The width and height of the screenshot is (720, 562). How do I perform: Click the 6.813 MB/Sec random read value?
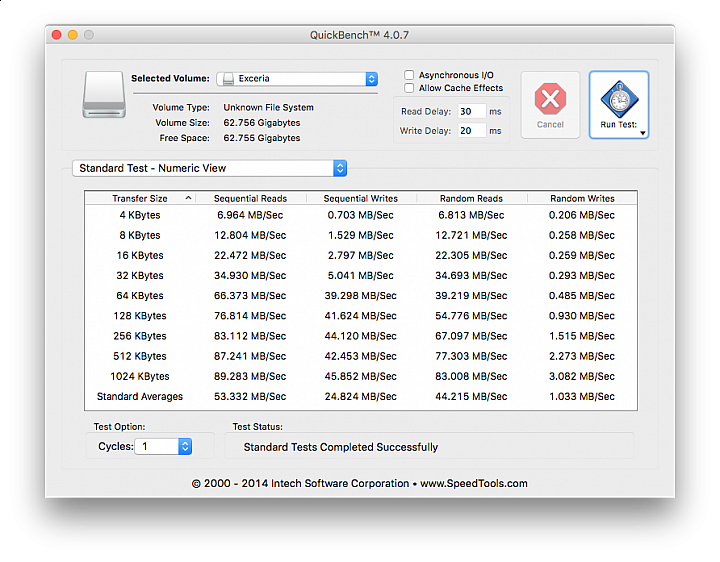click(471, 215)
